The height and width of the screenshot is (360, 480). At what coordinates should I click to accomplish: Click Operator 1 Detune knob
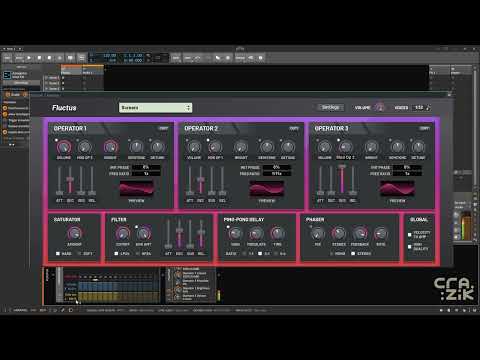pos(157,147)
